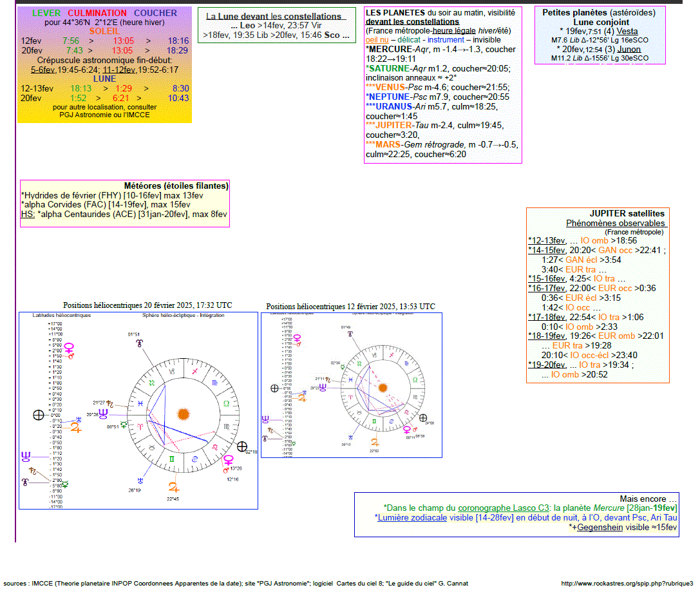Click the 'Météores (étoiles filantes)' heading
This screenshot has height=592, width=700.
coord(176,186)
